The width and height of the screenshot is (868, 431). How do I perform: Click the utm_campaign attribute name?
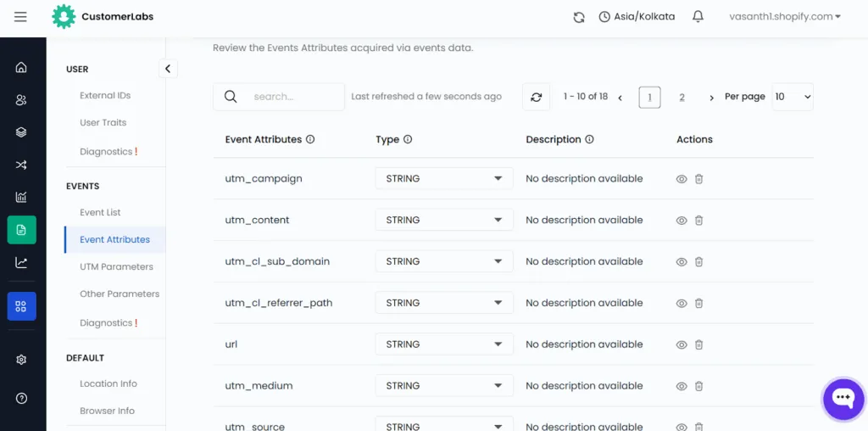point(264,178)
